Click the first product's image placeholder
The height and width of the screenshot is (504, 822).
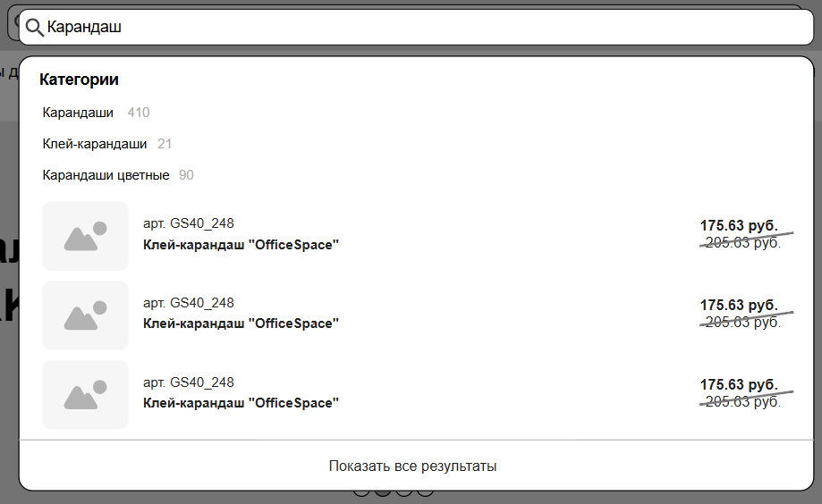pos(86,236)
